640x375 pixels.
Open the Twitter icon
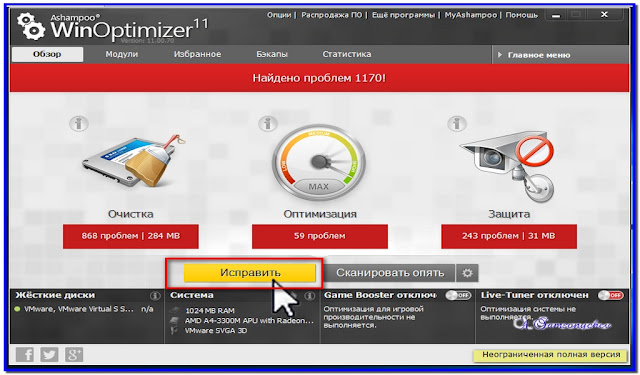(49, 354)
